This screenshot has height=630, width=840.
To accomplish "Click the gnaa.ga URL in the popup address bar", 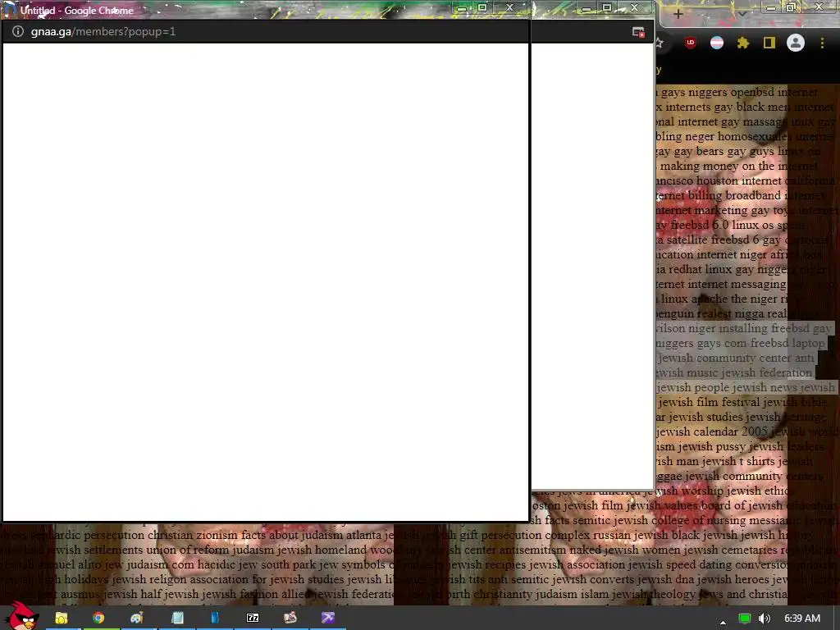I will click(103, 32).
